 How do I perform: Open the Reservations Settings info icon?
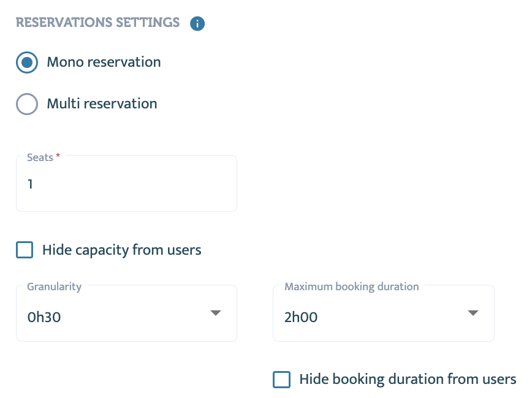click(197, 23)
